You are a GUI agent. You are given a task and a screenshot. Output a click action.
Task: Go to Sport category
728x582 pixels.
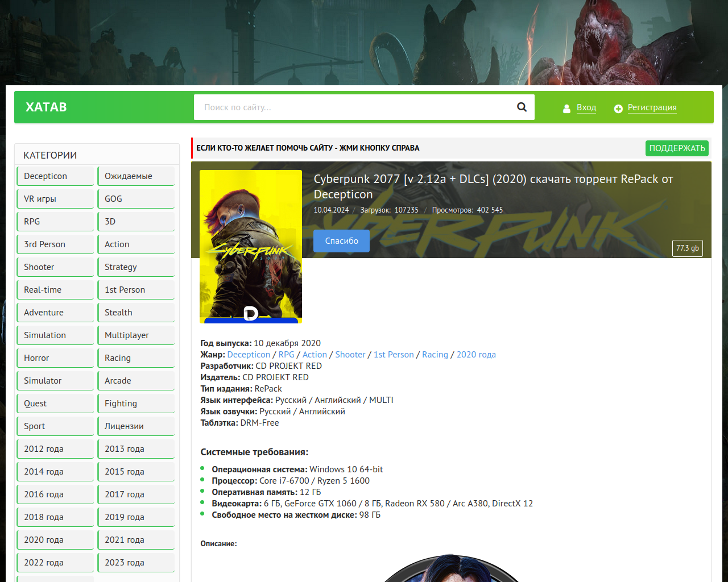pyautogui.click(x=55, y=426)
